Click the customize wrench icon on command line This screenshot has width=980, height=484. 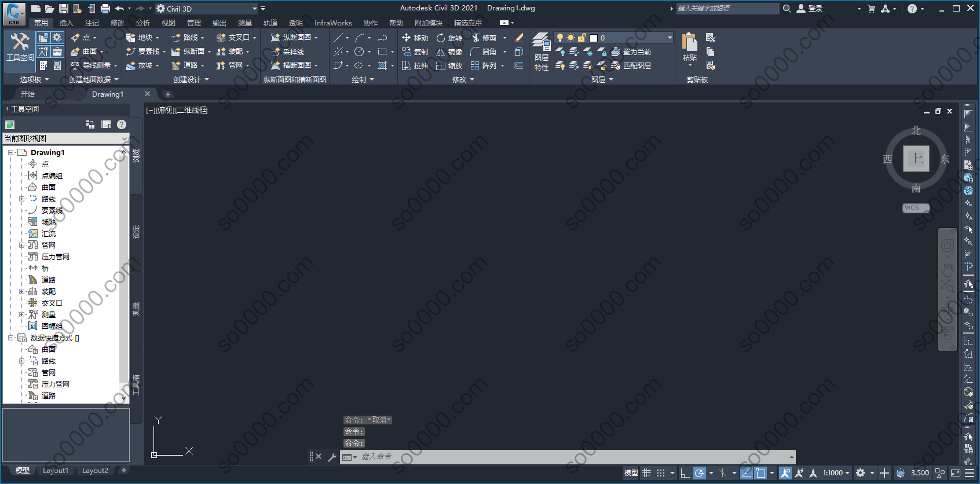click(x=332, y=457)
